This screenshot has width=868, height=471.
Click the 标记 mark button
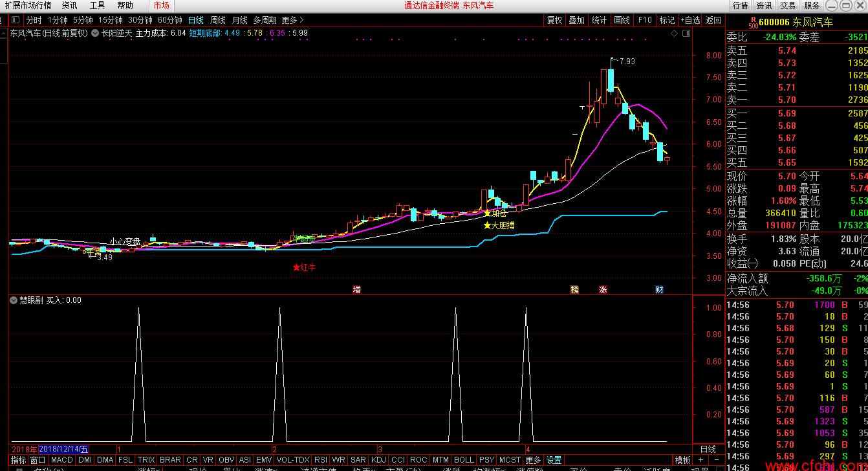point(667,20)
